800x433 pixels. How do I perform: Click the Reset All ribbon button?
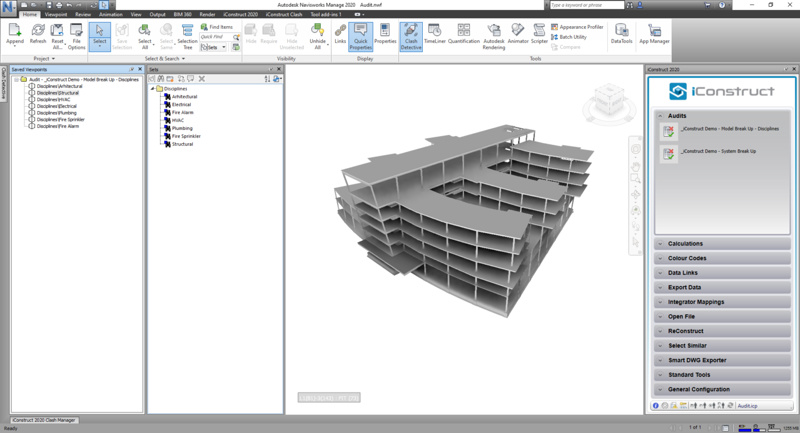[x=58, y=36]
